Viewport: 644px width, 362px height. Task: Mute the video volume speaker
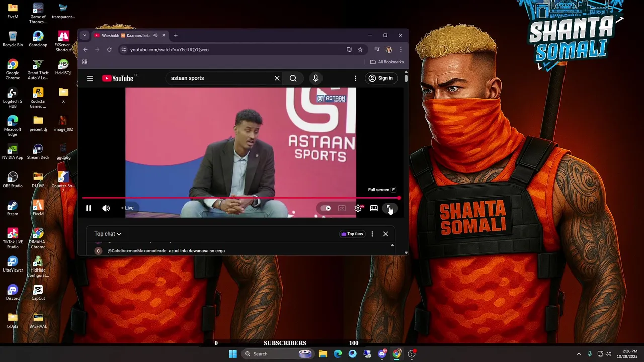pyautogui.click(x=106, y=208)
